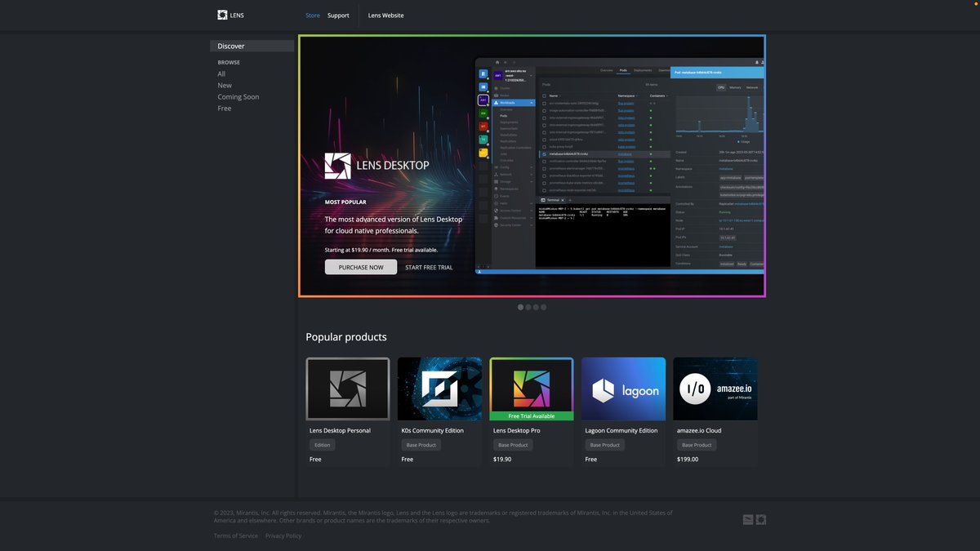Click Starting at $19.90 / month text
This screenshot has width=980, height=551.
tap(381, 250)
